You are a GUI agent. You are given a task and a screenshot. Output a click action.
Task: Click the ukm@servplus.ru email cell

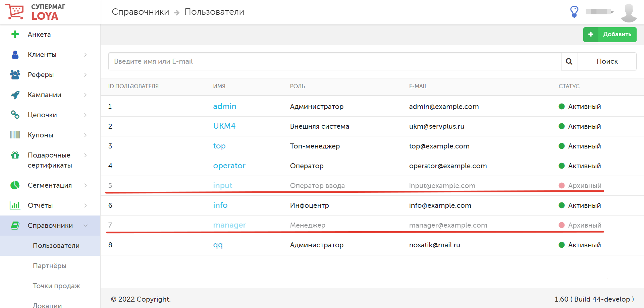437,126
